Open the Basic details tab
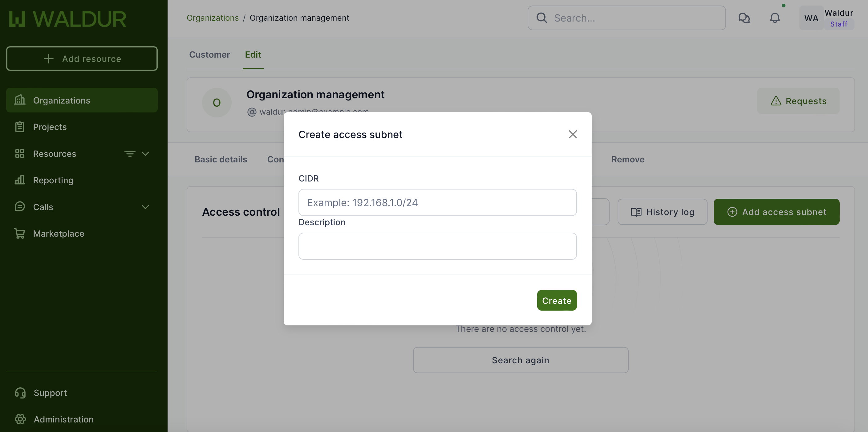The width and height of the screenshot is (868, 432). 221,159
